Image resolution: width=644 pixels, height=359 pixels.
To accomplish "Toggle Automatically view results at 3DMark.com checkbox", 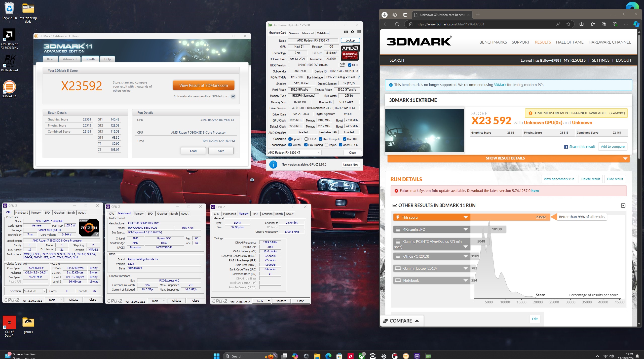I will 233,96.
